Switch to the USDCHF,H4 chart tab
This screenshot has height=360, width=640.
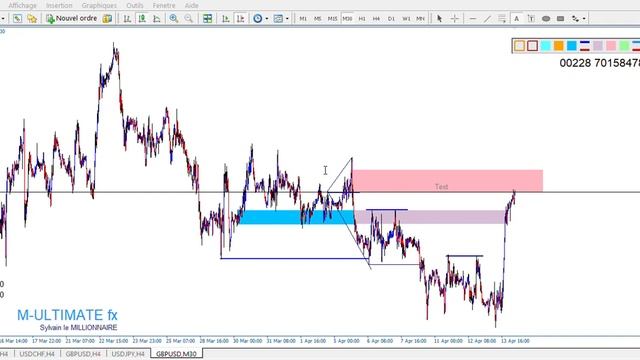click(x=37, y=354)
